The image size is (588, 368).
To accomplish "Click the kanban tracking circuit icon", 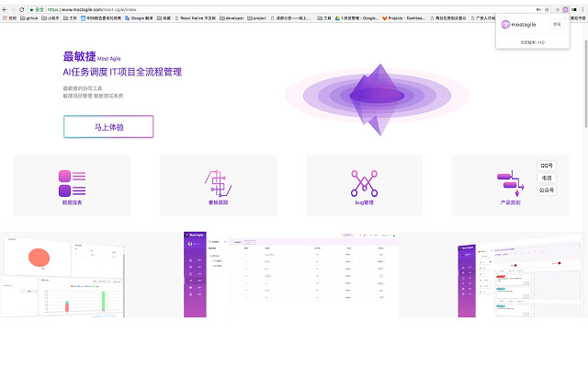I will (x=218, y=183).
